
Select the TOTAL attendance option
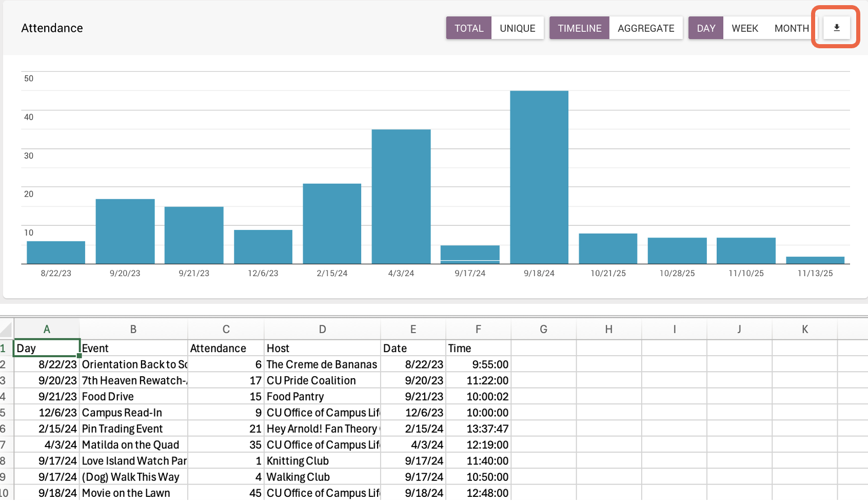click(468, 28)
